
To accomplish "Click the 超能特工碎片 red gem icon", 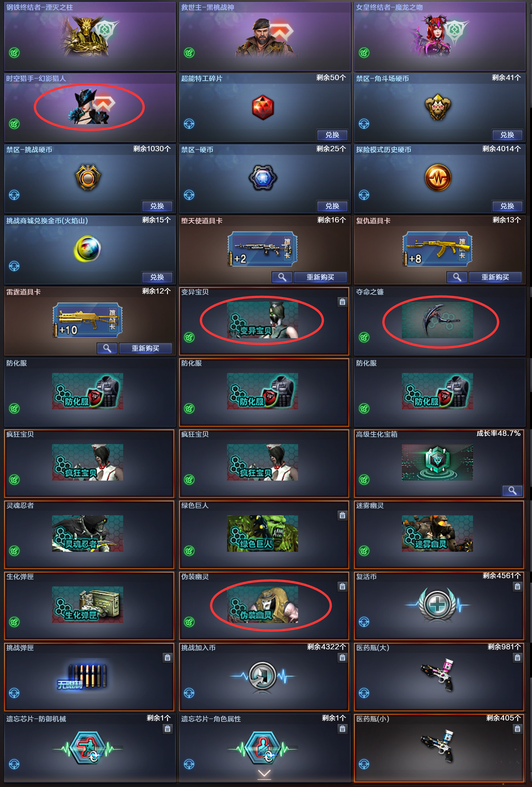I will 263,107.
